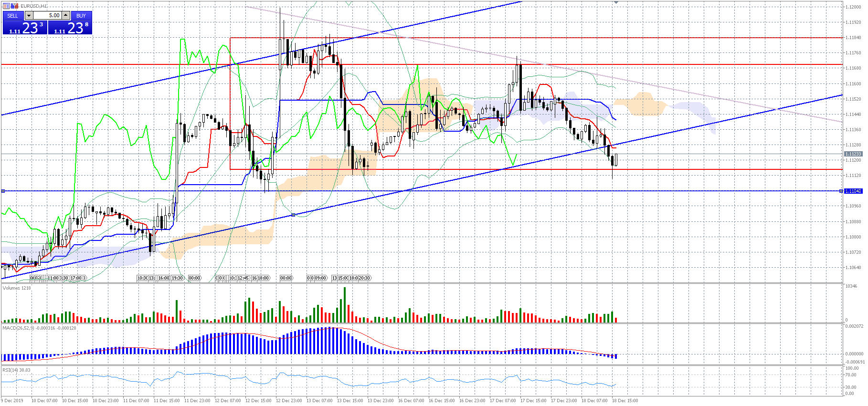
Task: Click the 1.11040 horizontal line price tag
Action: pos(853,191)
